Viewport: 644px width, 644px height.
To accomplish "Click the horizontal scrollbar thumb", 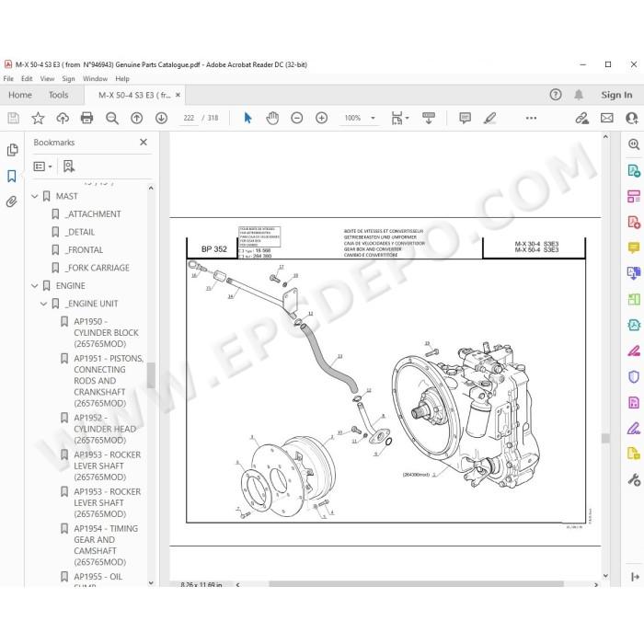I will 416,584.
